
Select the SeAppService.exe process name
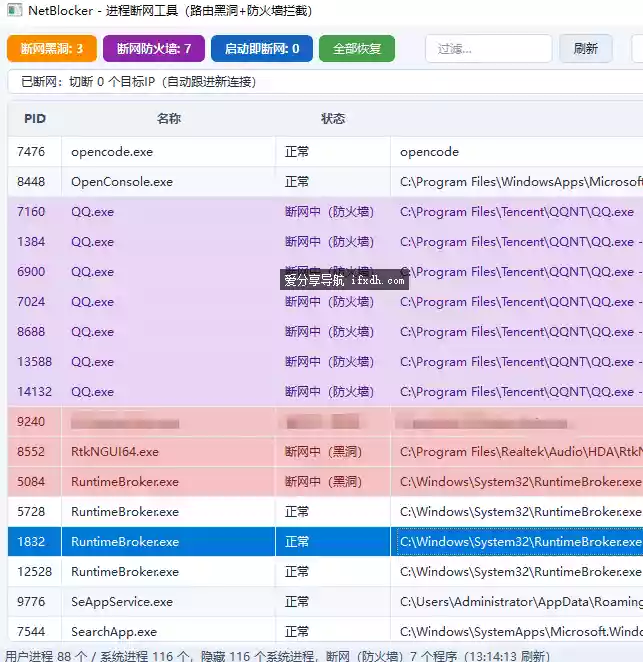[x=122, y=601]
